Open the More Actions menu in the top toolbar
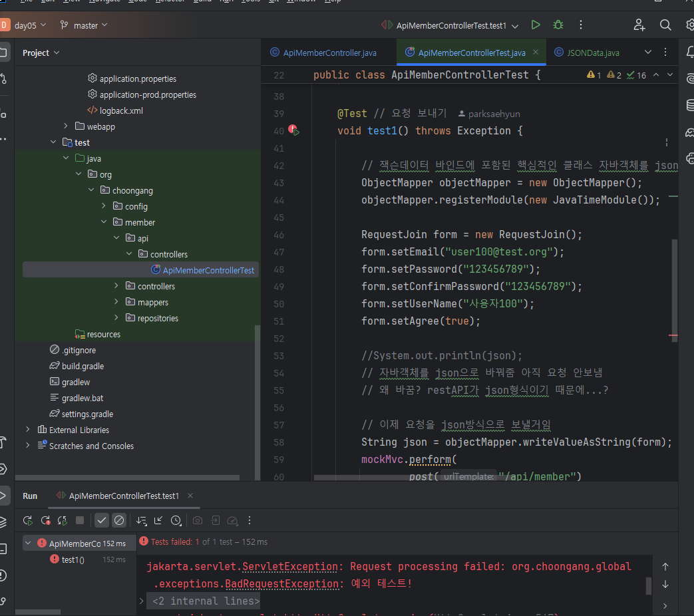 pyautogui.click(x=581, y=25)
